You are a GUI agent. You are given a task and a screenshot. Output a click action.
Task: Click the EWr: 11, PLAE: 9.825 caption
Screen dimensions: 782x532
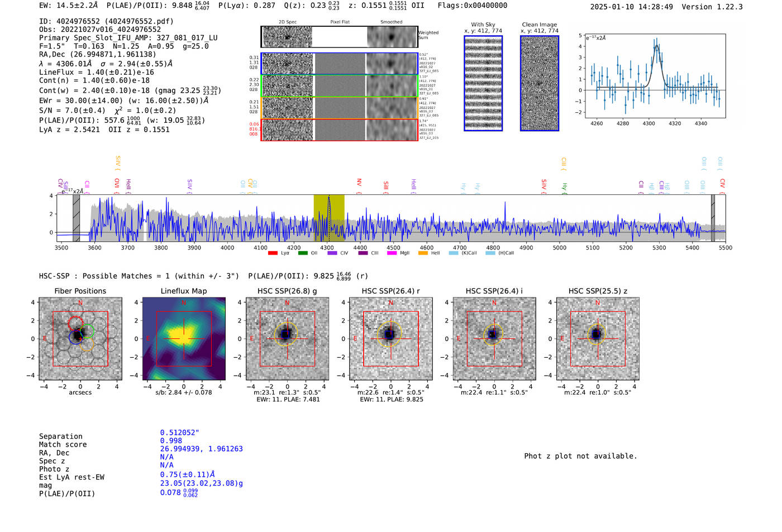(392, 399)
